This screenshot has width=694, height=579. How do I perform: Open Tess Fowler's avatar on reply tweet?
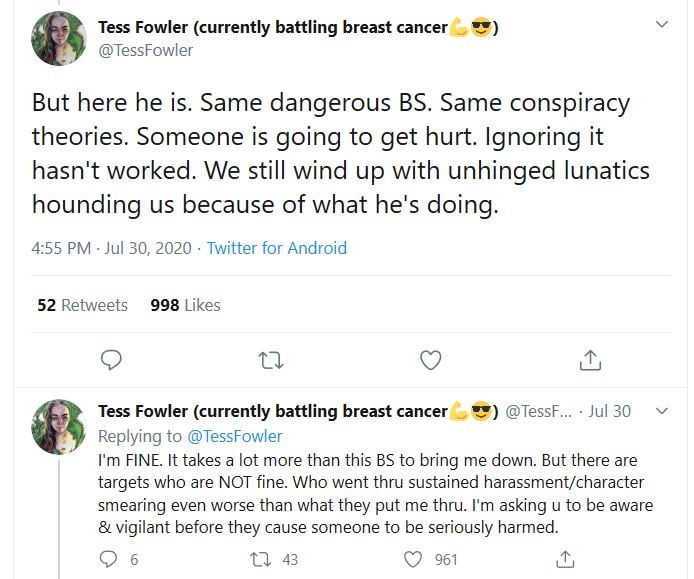pos(58,426)
